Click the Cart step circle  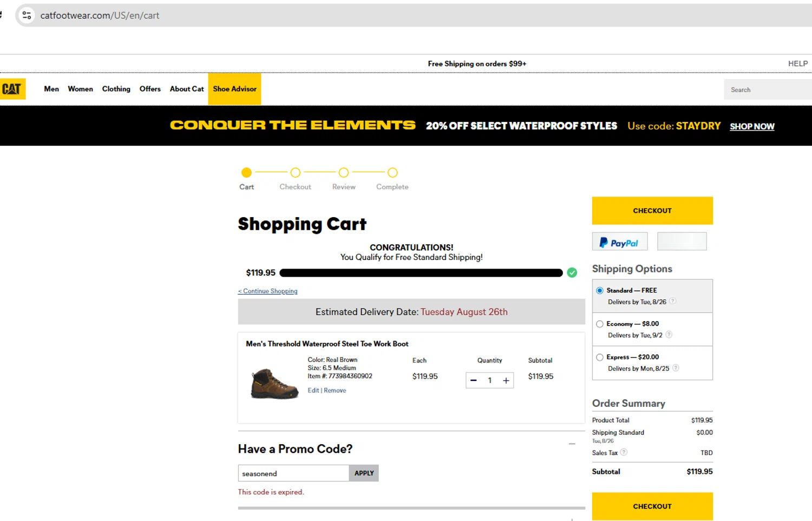point(246,173)
